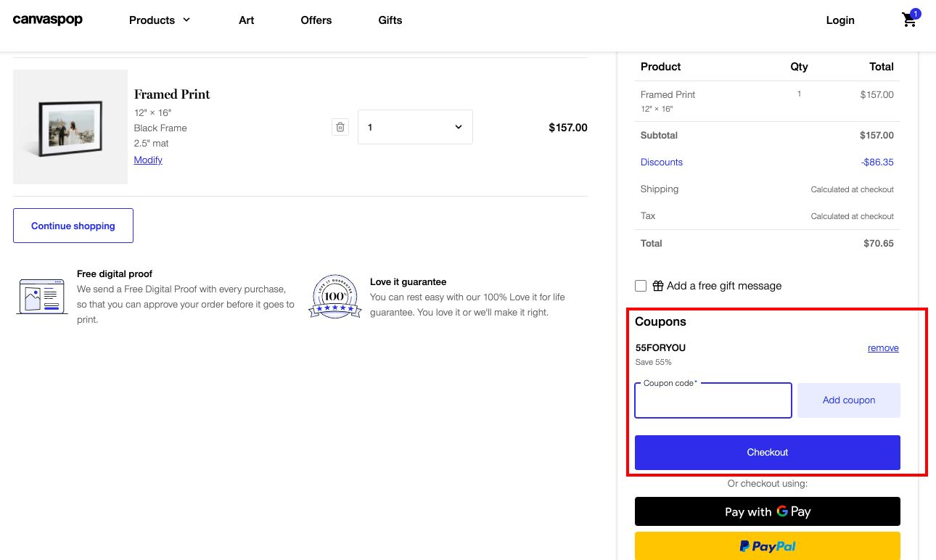The height and width of the screenshot is (560, 936).
Task: Click the Subtotal $157.00 value
Action: tap(877, 136)
